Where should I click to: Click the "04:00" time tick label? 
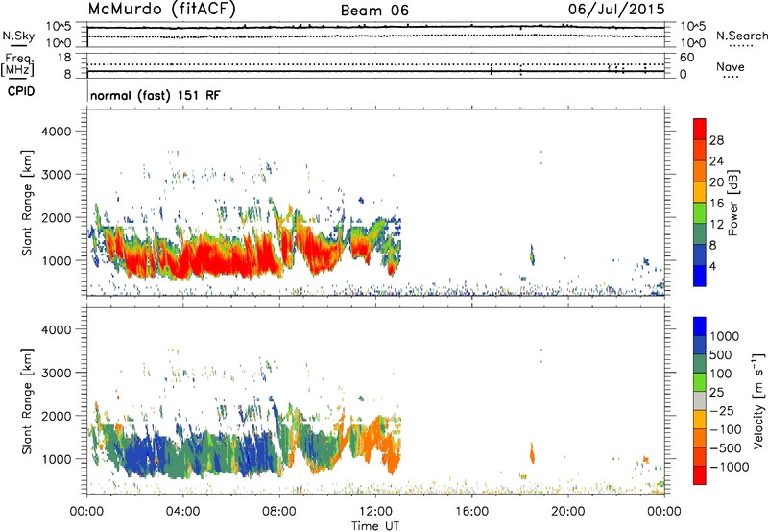click(x=182, y=512)
